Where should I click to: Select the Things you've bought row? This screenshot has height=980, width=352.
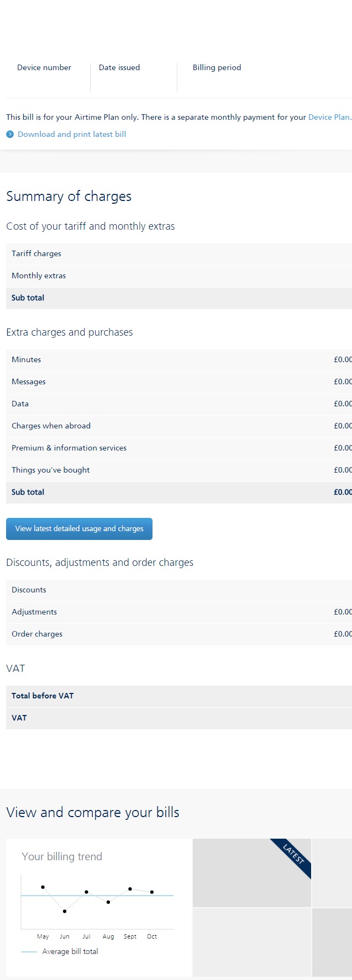click(x=179, y=470)
